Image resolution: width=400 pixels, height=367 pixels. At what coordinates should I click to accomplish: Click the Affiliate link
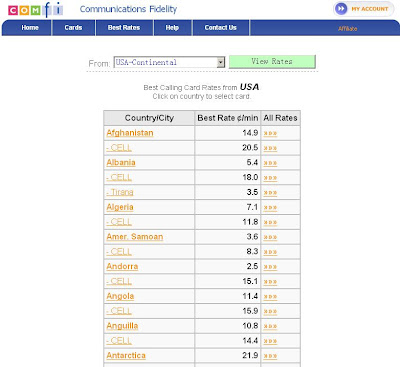(x=347, y=29)
